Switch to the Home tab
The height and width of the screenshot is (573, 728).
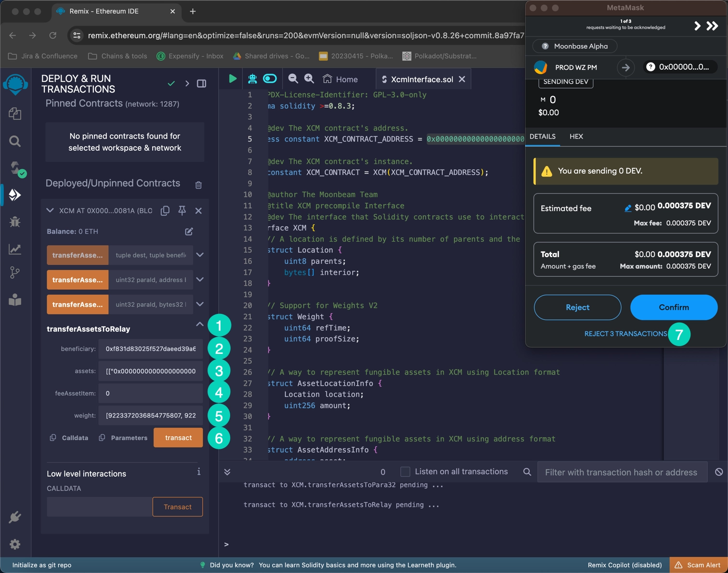coord(340,79)
